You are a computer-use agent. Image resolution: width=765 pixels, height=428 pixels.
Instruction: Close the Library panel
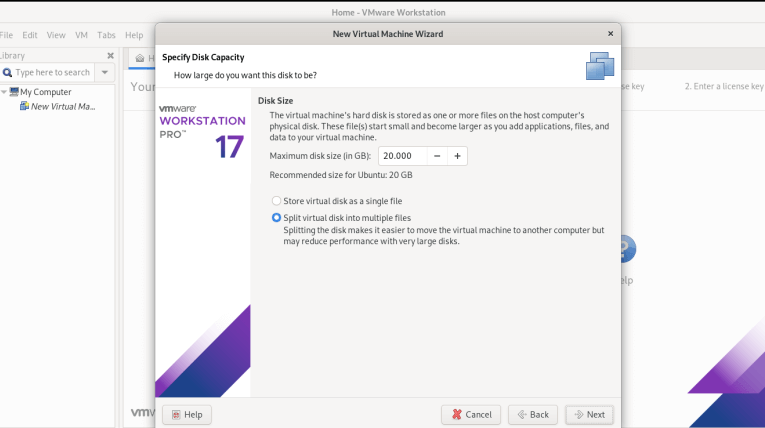click(x=110, y=56)
